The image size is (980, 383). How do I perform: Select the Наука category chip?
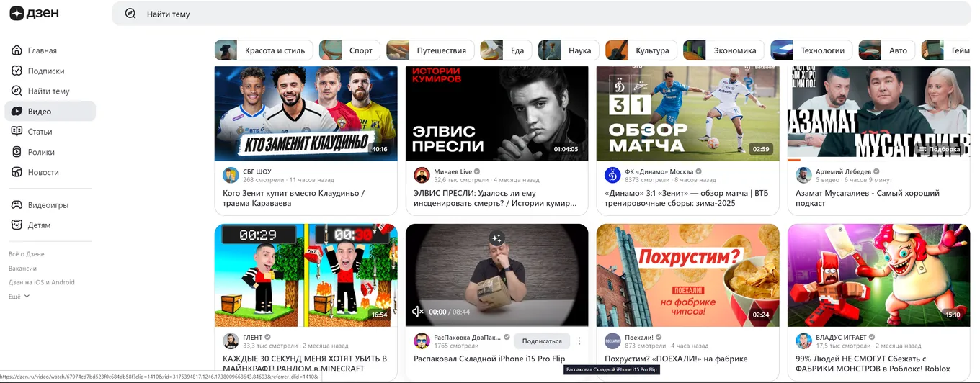569,50
